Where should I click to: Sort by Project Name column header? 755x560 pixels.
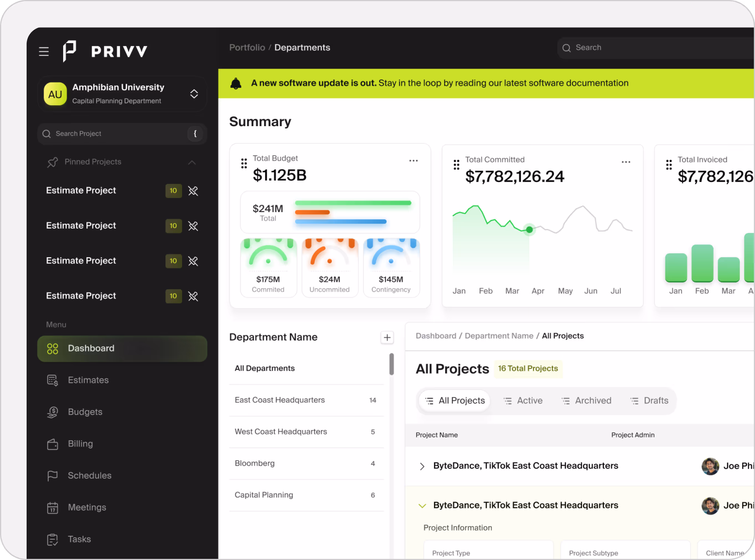click(437, 435)
